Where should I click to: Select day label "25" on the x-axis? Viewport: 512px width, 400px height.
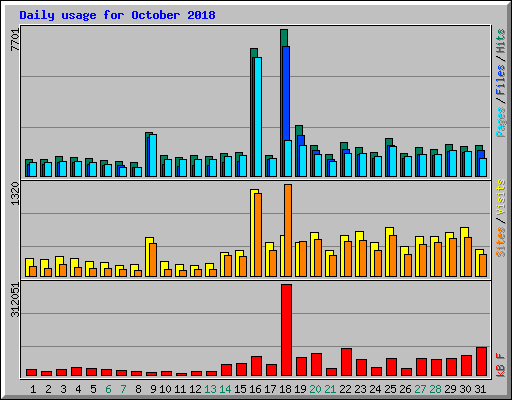[x=390, y=389]
